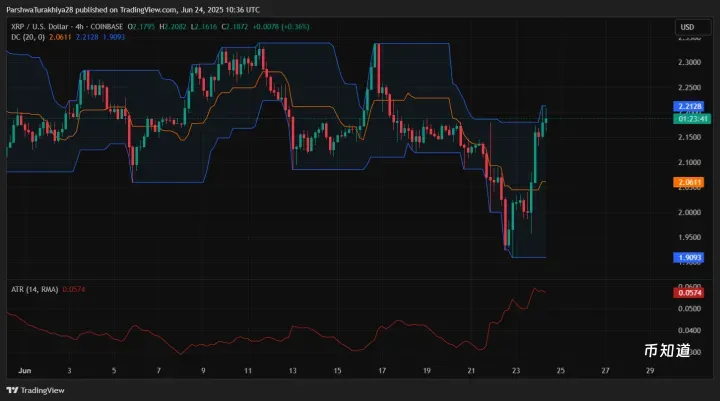Click the blue 2.2128 upper band price tag
720x401 pixels.
[688, 106]
